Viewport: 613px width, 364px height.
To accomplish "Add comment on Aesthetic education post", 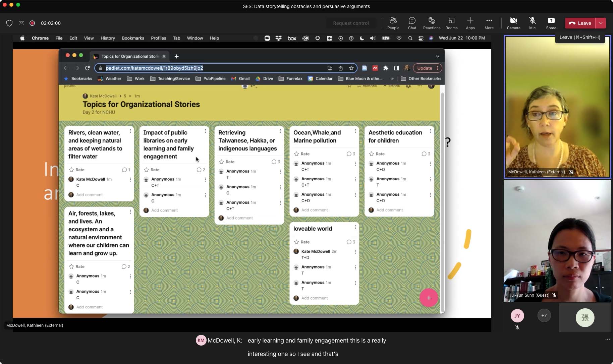I will coord(389,210).
